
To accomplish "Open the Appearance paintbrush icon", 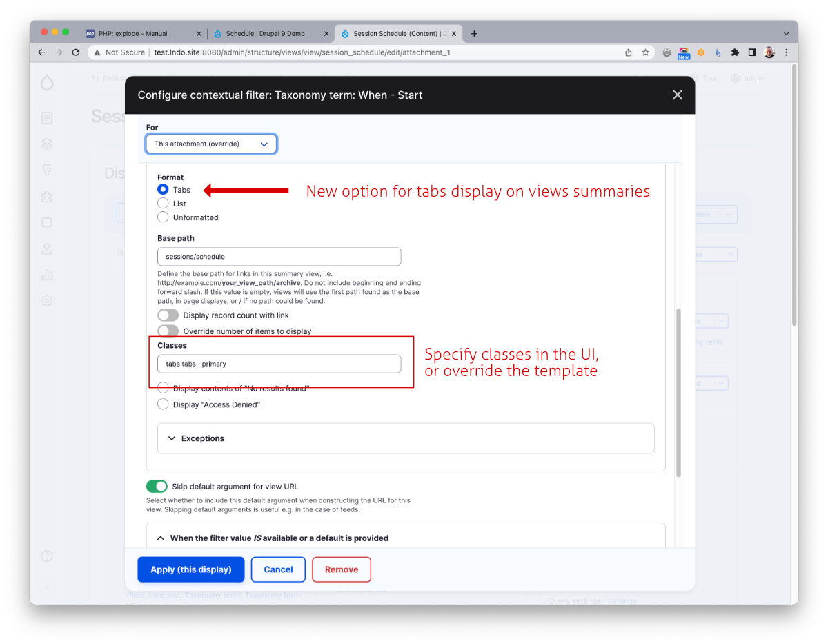I will (x=46, y=170).
